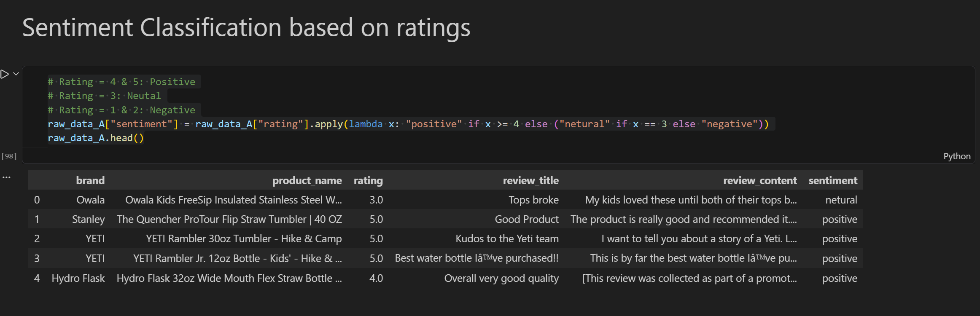Click the lambda keyword in the code
980x316 pixels.
point(365,124)
